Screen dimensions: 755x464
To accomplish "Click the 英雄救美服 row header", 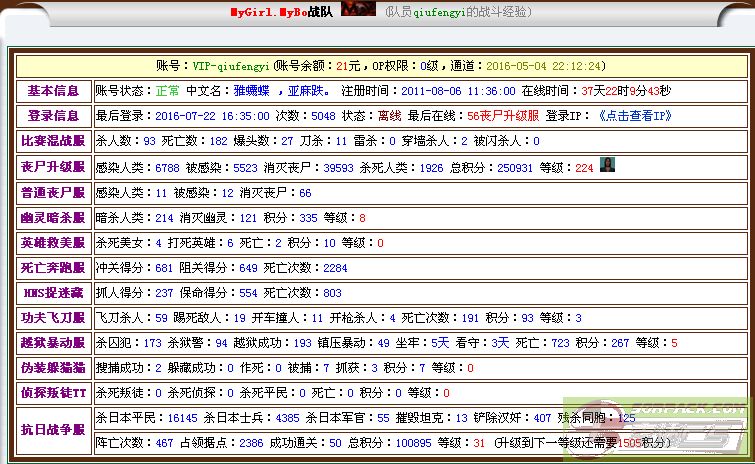I will [54, 243].
